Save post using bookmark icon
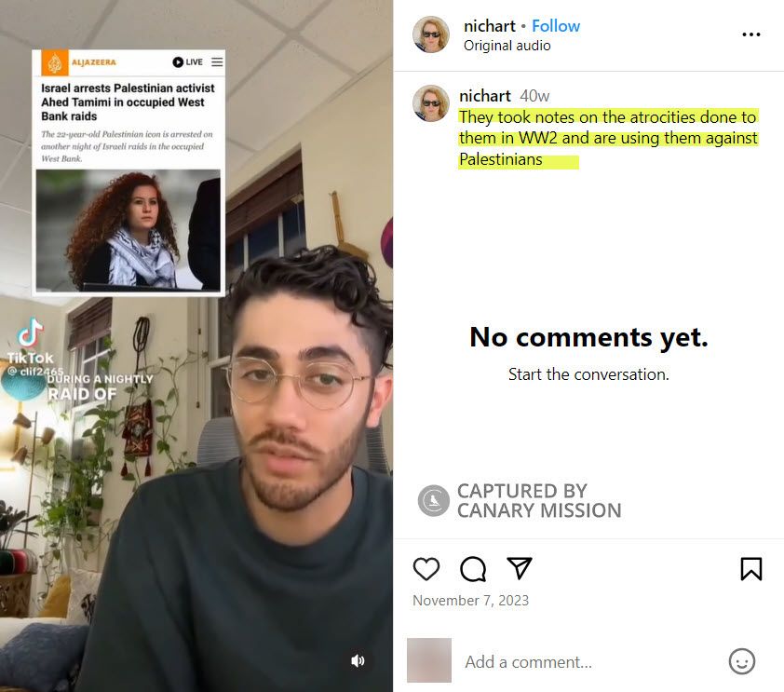 tap(751, 568)
